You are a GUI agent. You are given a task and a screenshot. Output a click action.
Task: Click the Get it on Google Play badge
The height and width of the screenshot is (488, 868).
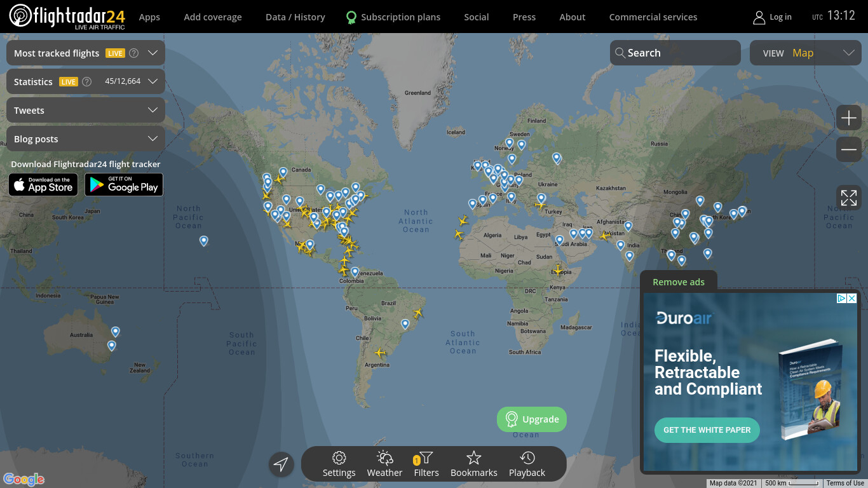click(124, 185)
